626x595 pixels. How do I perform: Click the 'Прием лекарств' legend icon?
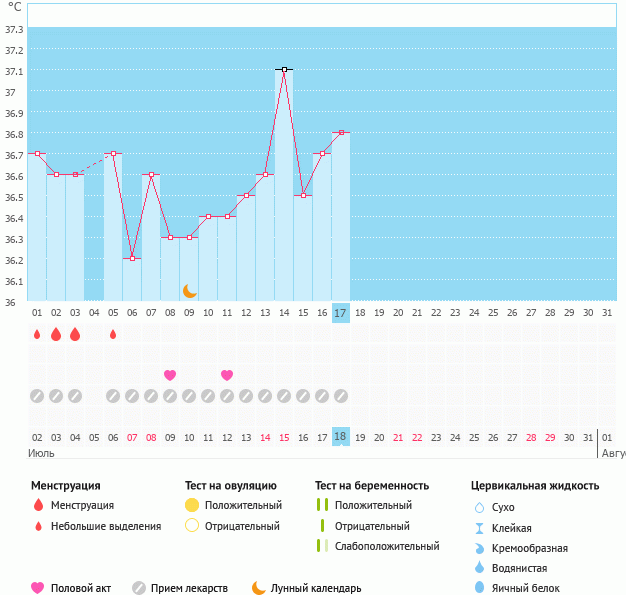138,588
